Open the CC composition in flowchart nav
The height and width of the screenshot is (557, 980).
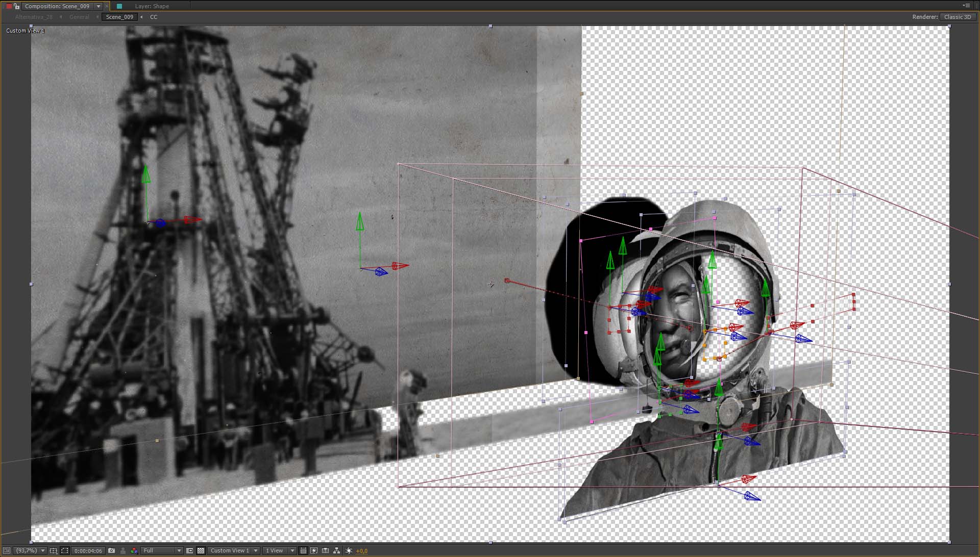pos(154,17)
